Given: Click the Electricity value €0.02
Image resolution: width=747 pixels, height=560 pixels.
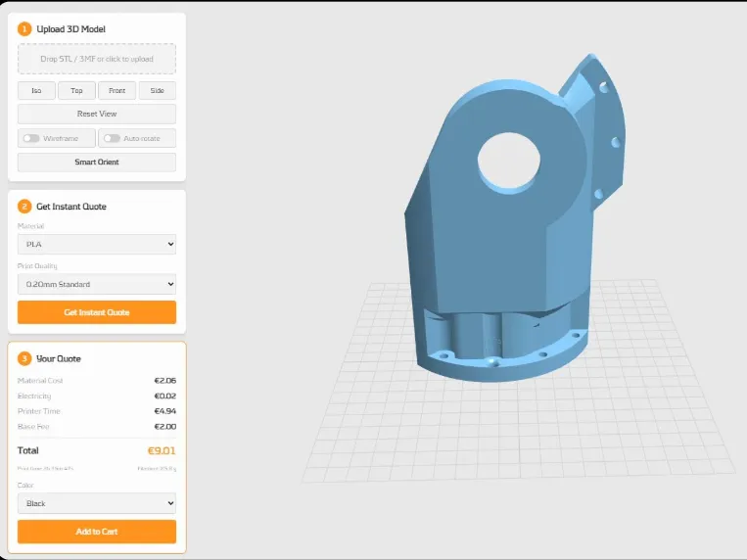Looking at the screenshot, I should tap(165, 396).
